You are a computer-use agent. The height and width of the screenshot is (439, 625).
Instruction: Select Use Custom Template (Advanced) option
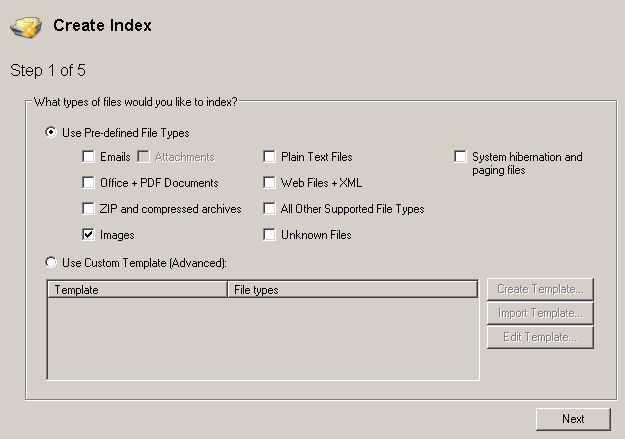(x=51, y=262)
